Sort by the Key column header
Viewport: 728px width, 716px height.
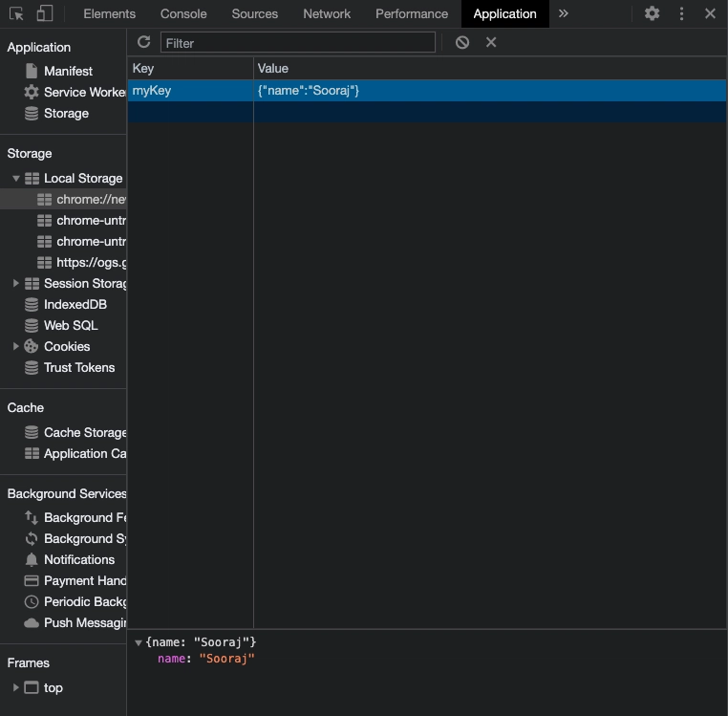point(190,68)
